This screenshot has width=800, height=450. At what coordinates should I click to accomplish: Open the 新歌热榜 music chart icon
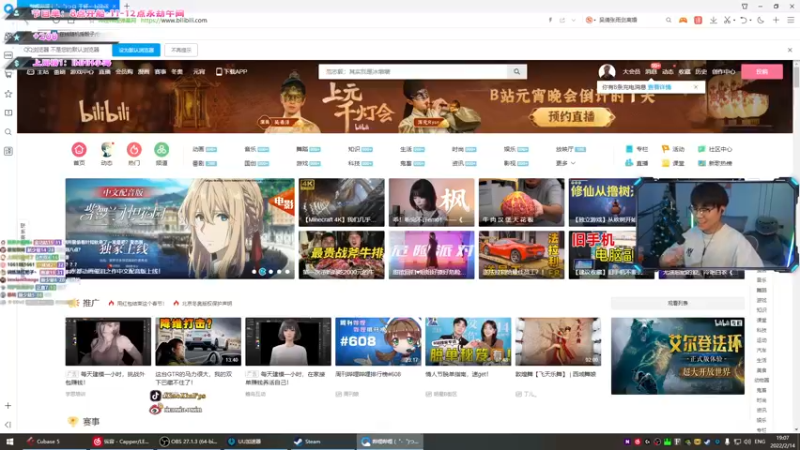(702, 163)
